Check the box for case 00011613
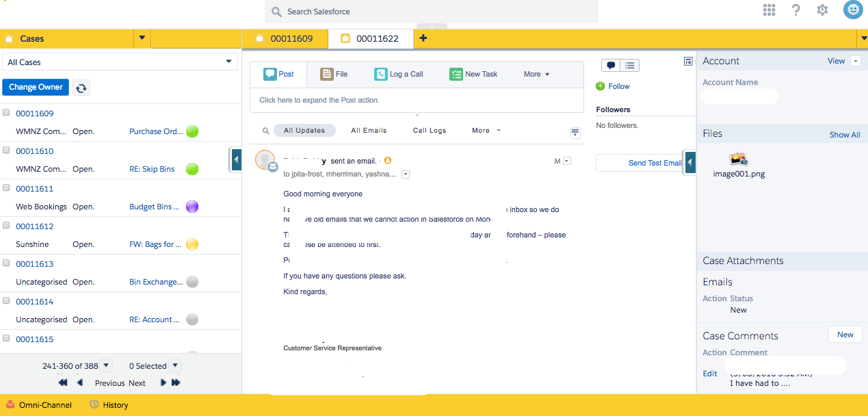The image size is (868, 416). pos(7,263)
